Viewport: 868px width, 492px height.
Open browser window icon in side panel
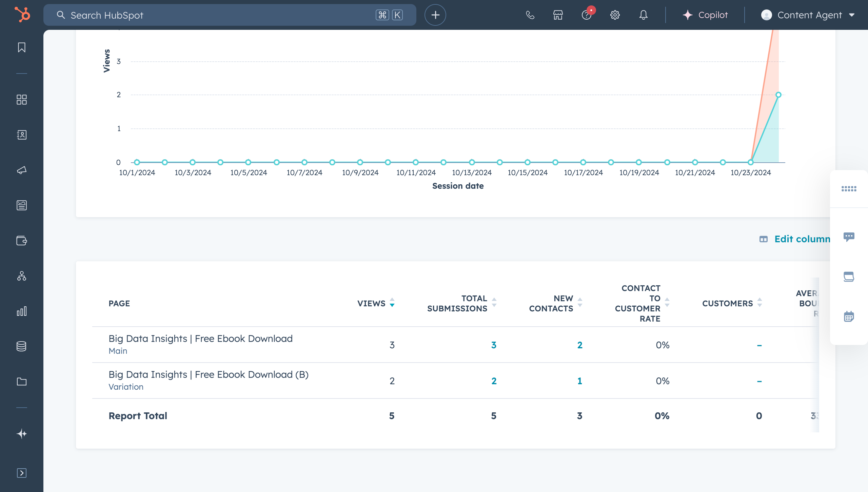849,276
